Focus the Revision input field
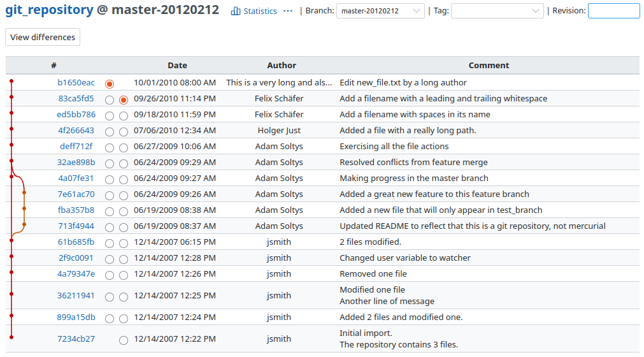 click(613, 11)
